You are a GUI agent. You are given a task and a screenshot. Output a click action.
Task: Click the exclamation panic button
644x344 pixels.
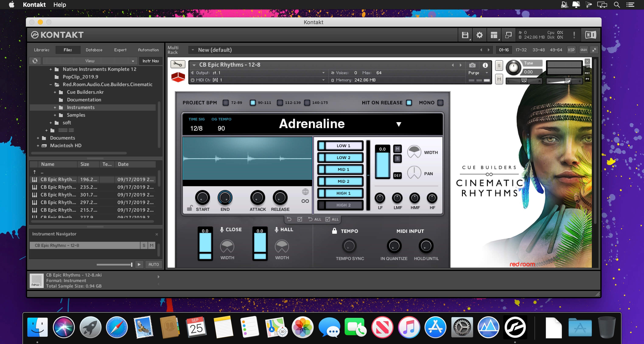point(574,35)
